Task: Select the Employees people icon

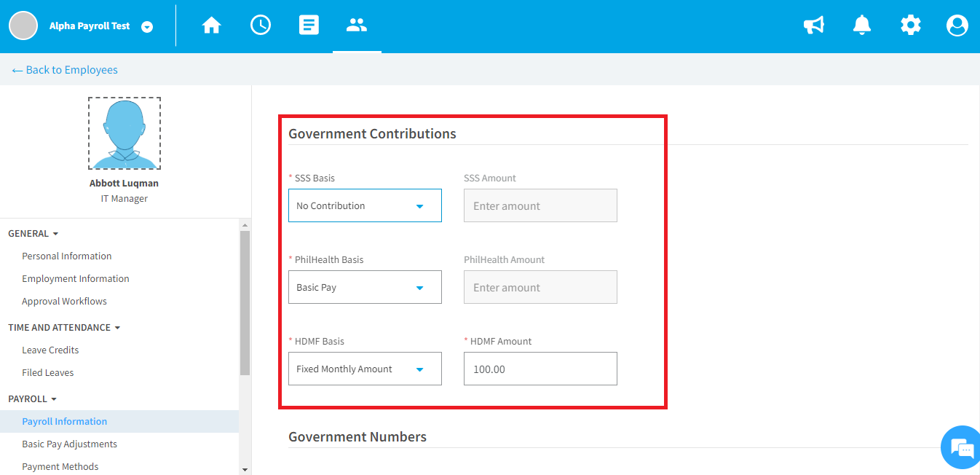Action: 357,25
